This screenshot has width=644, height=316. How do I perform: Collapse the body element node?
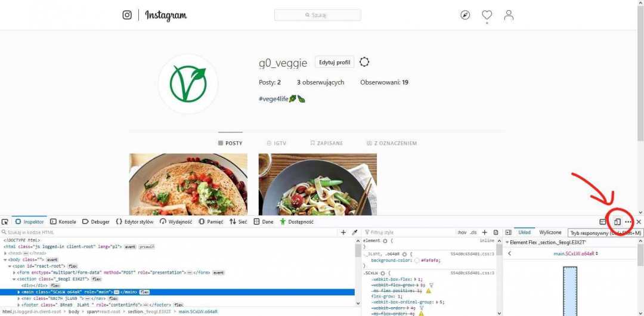[x=5, y=260]
